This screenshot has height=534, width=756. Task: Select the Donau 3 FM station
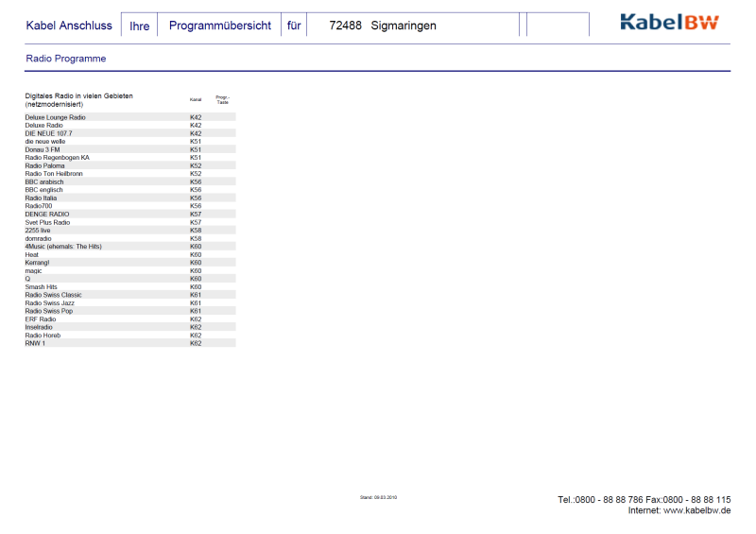[43, 149]
